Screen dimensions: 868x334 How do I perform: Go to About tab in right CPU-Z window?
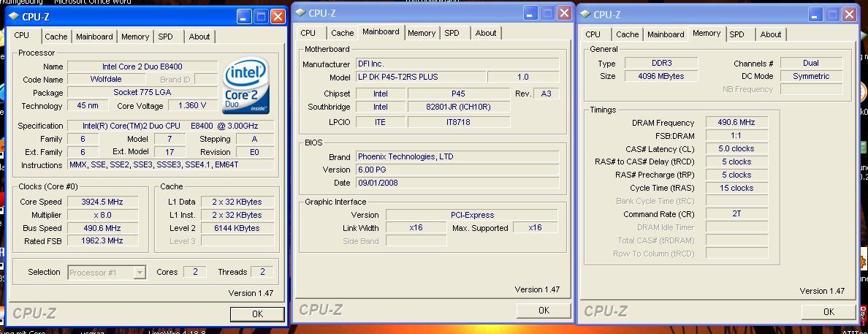coord(771,34)
